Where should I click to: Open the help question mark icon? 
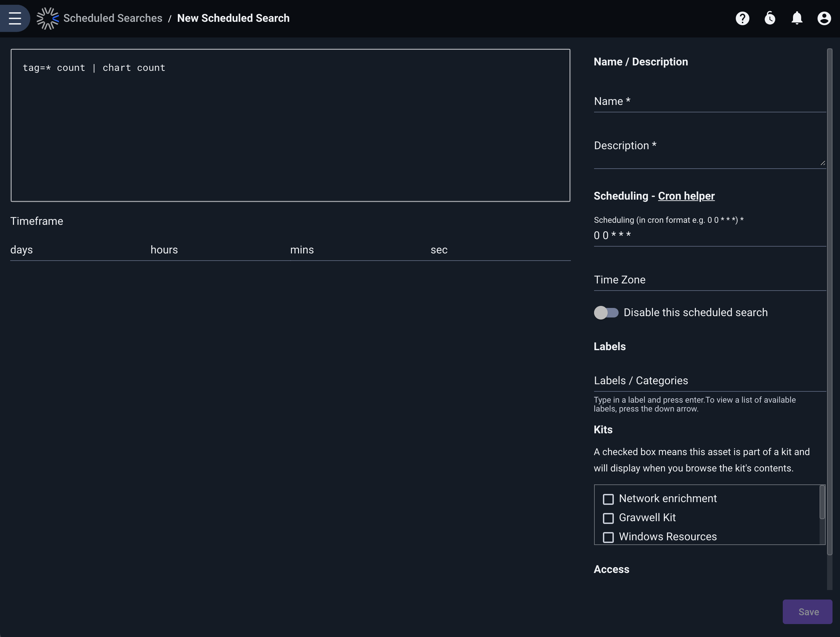[742, 18]
